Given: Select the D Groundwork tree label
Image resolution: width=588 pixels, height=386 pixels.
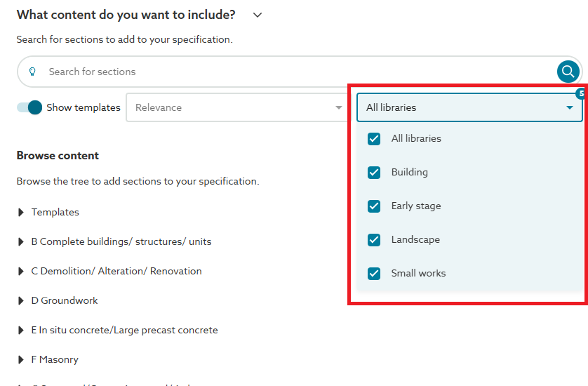Looking at the screenshot, I should click(65, 301).
